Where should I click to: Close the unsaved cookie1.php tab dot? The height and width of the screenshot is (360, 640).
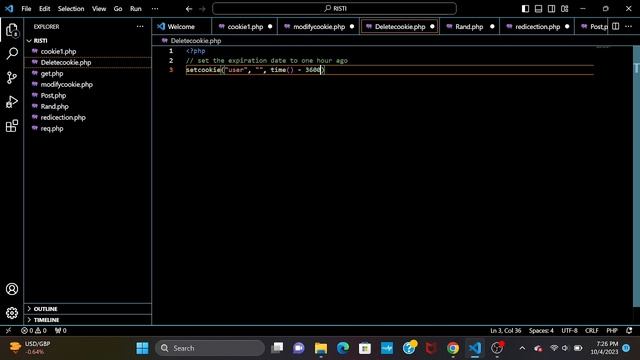[270, 27]
